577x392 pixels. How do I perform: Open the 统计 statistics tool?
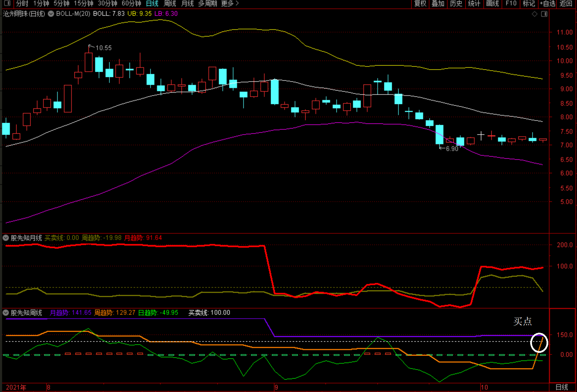[474, 3]
